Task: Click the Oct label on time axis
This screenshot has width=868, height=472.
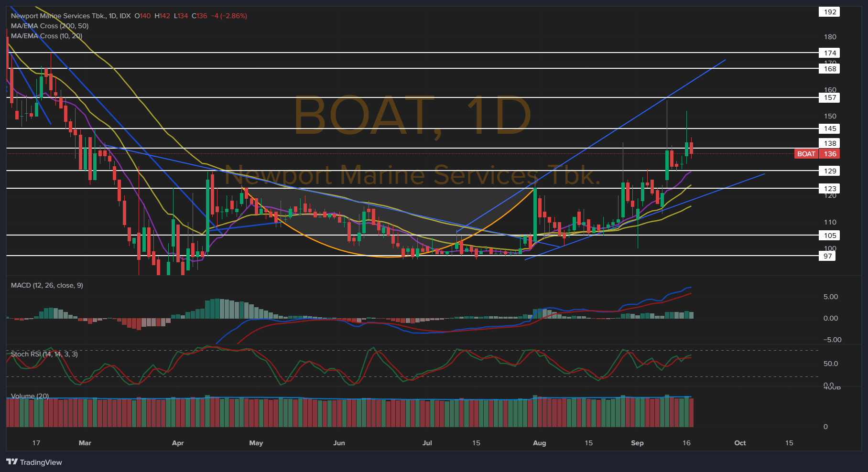Action: click(x=740, y=443)
